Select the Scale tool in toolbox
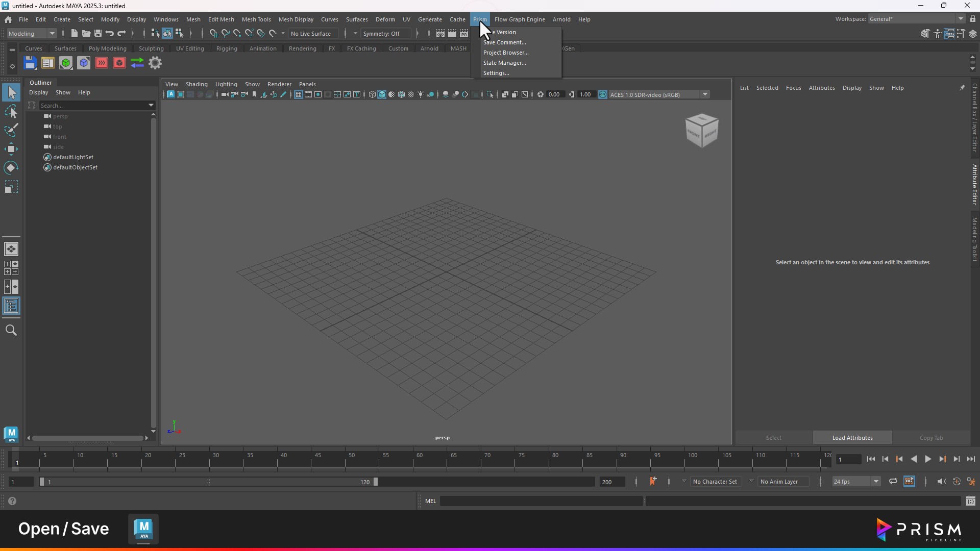980x551 pixels. [x=11, y=187]
